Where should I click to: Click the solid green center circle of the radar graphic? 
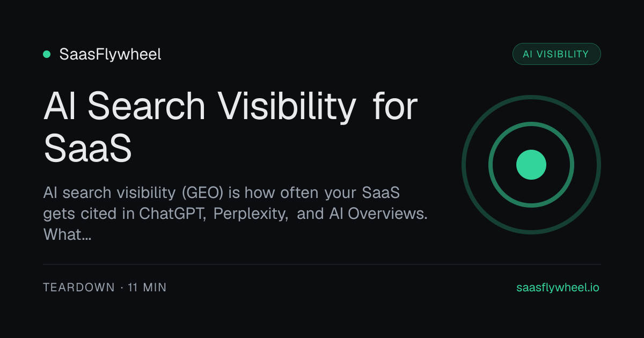[531, 165]
